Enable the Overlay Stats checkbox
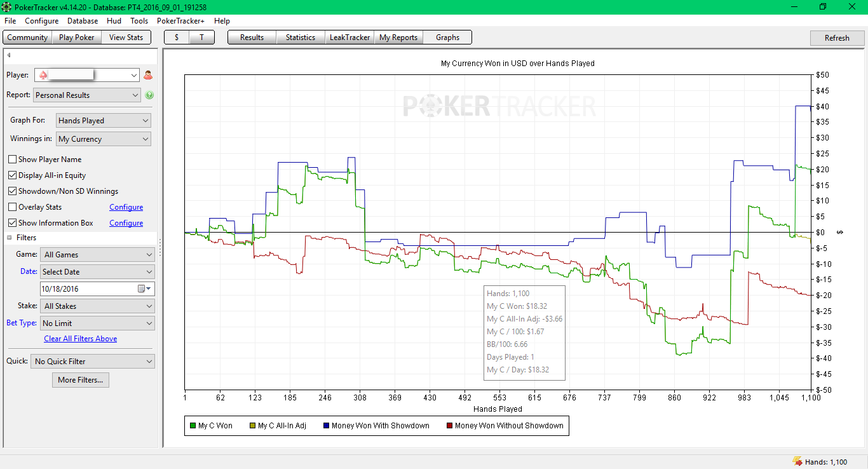The width and height of the screenshot is (868, 469). pos(12,207)
